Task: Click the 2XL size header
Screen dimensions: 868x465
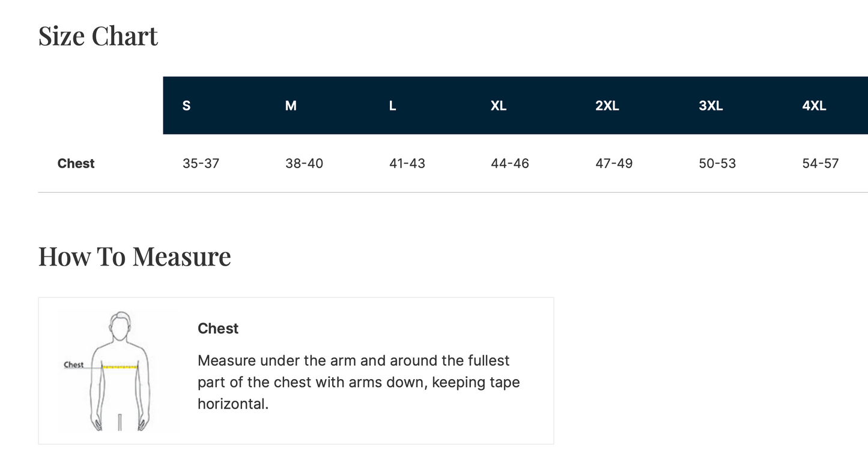Action: click(x=607, y=106)
